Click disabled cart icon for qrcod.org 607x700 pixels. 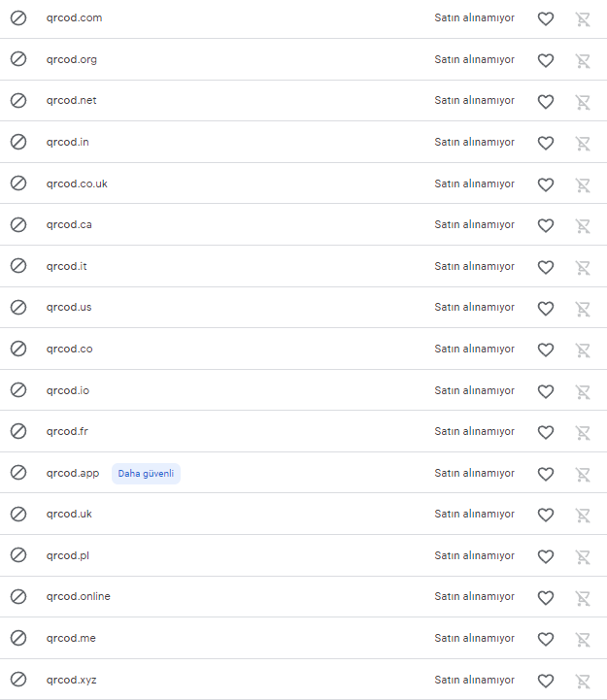pyautogui.click(x=583, y=60)
